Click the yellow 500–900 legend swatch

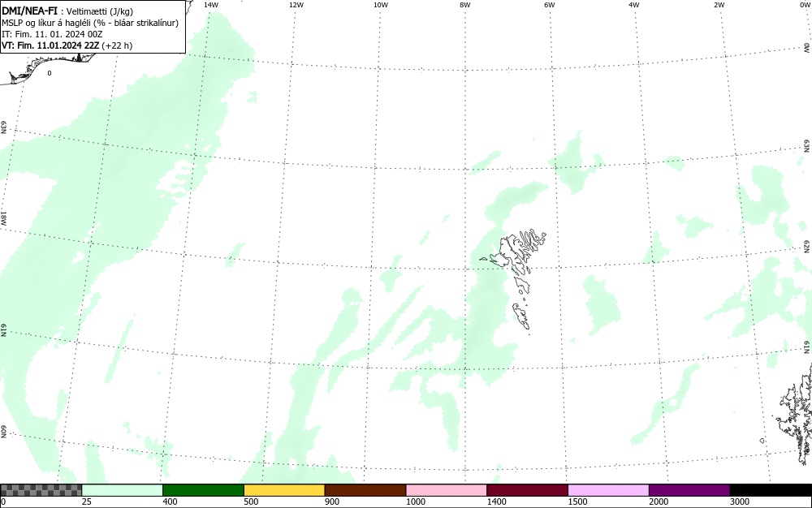click(x=284, y=490)
